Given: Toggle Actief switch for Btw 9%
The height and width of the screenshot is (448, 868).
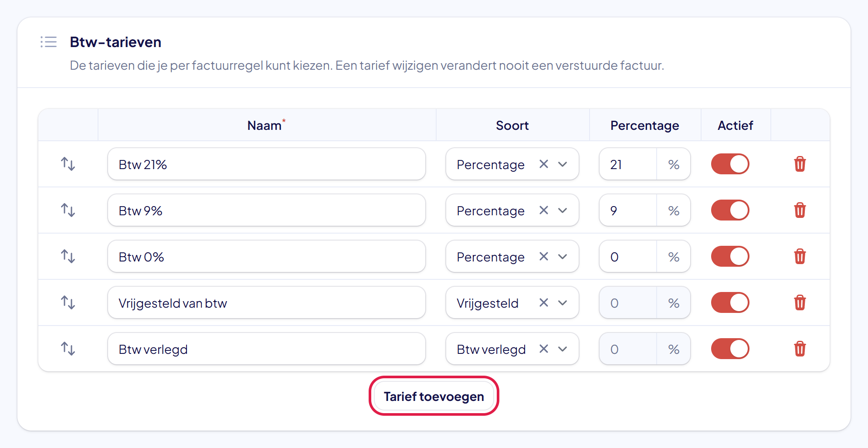Looking at the screenshot, I should click(730, 210).
